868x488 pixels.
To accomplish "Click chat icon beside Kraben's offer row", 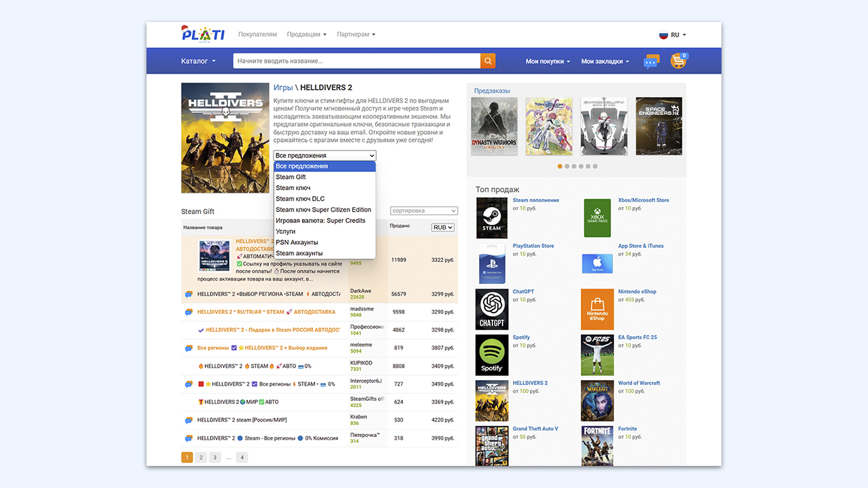I will coord(189,420).
